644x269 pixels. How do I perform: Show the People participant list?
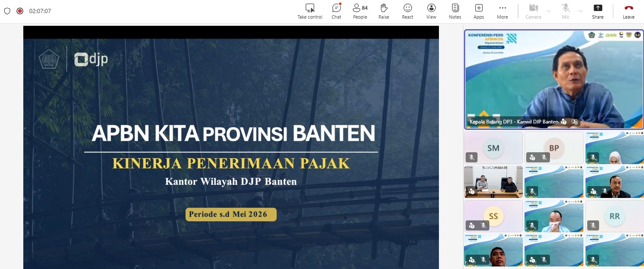[x=360, y=11]
